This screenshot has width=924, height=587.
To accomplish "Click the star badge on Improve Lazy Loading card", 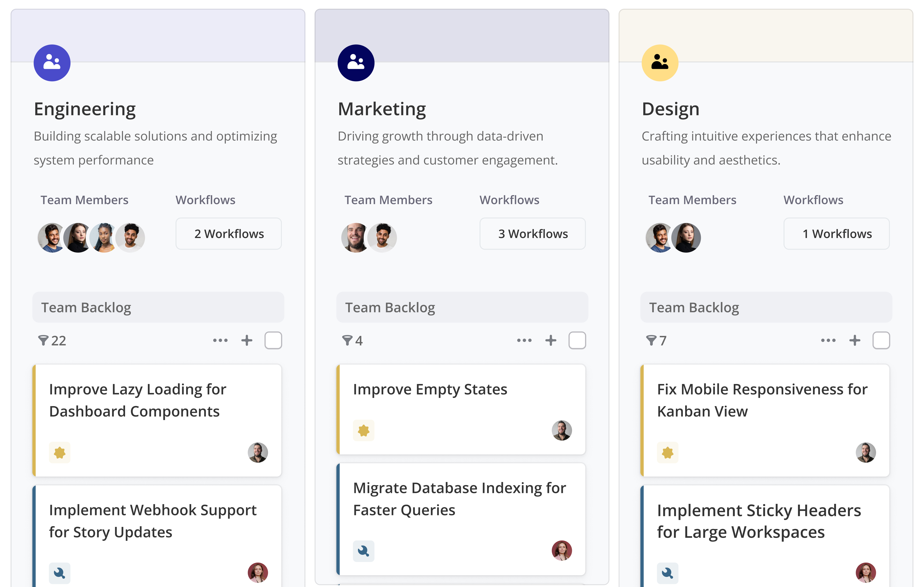I will click(59, 453).
